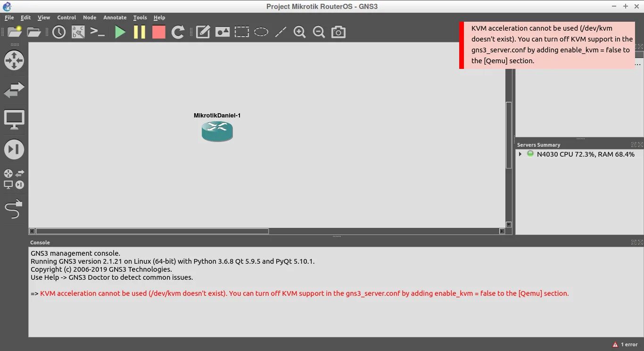Click the horizontal scrollbar of the workspace
The width and height of the screenshot is (644, 351).
tap(152, 231)
